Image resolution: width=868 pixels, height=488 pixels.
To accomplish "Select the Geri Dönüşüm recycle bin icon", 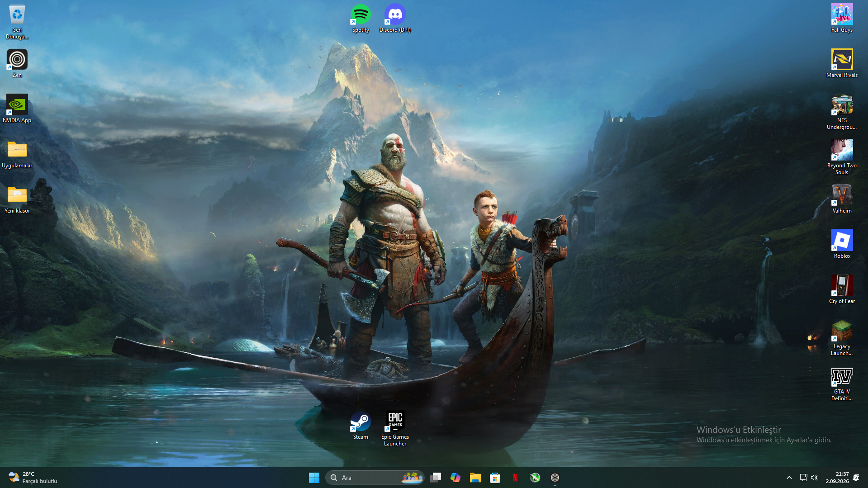I will [x=17, y=22].
